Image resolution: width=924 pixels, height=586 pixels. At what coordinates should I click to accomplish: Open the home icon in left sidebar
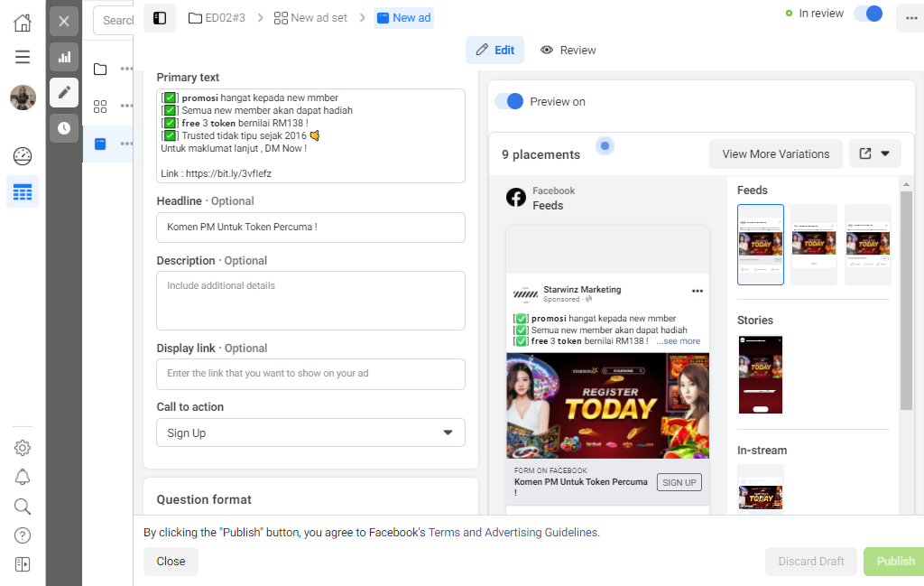pos(23,23)
